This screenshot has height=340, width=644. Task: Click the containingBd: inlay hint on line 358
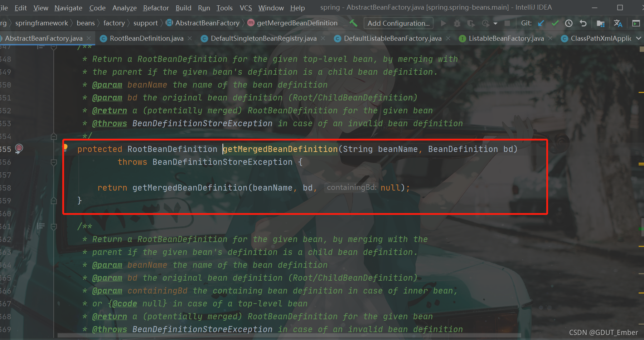351,187
